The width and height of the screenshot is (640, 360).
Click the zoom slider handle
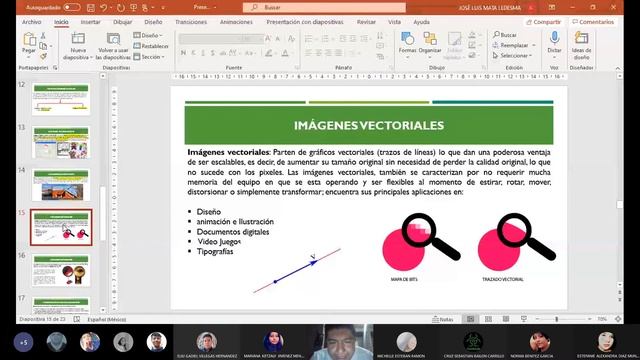(556, 319)
